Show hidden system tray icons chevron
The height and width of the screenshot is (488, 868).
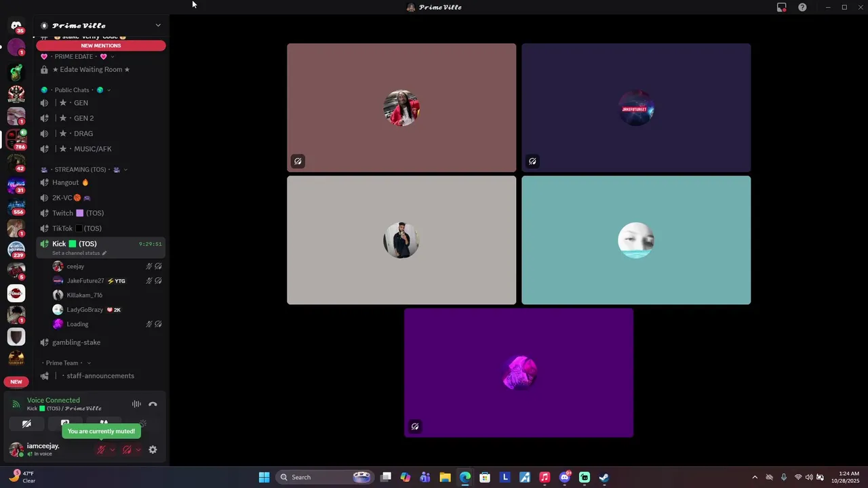(755, 477)
